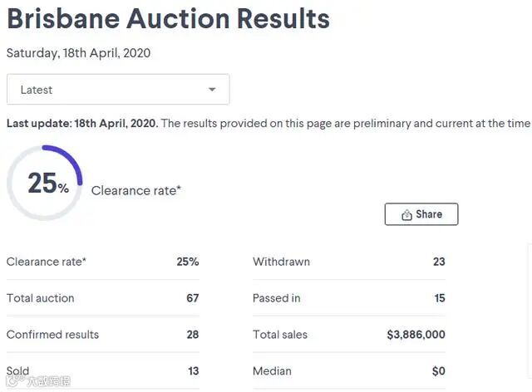Click the Share button label

pos(429,214)
